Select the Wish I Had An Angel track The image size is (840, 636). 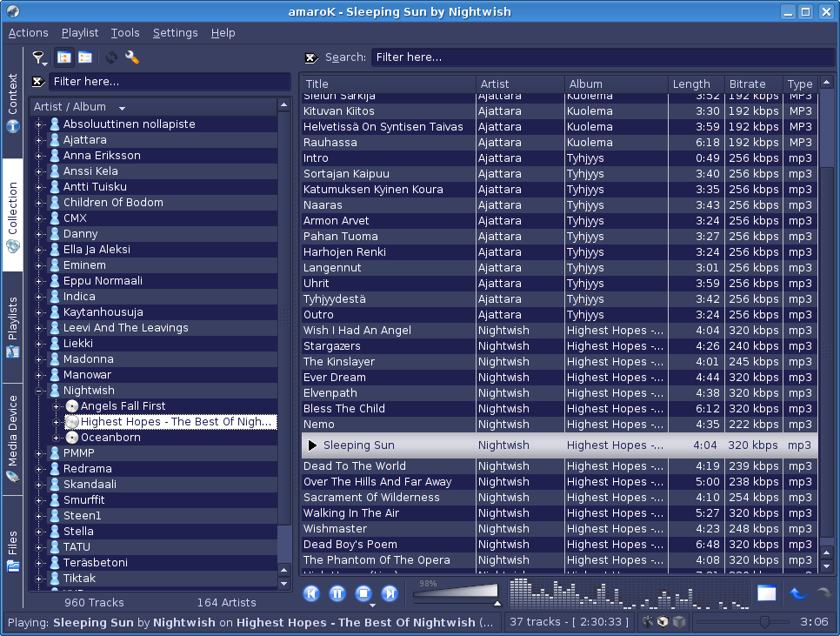click(559, 331)
